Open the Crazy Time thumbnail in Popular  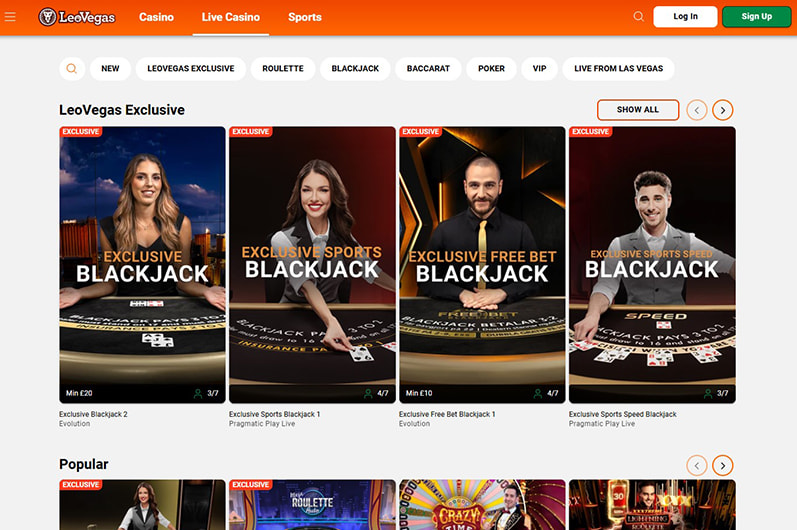(482, 505)
